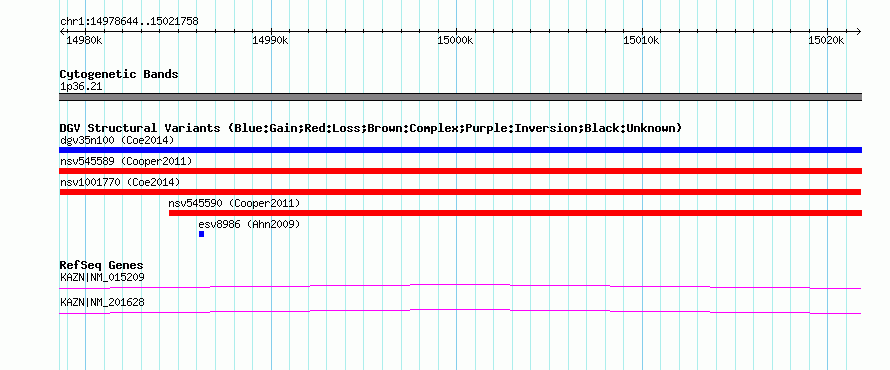Viewport: 890px width, 370px height.
Task: Select the red nsv545589 loss variant bar
Action: coord(460,171)
